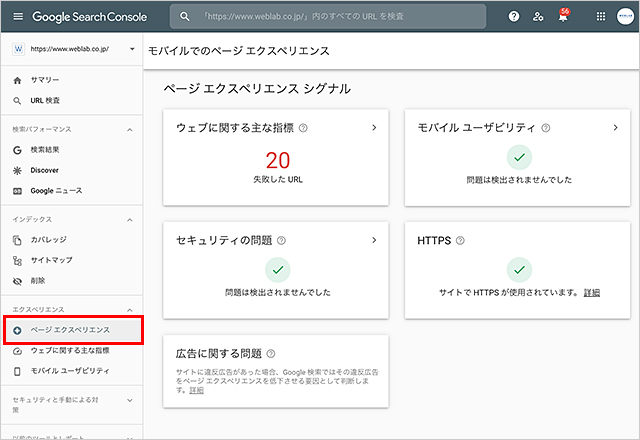640x440 pixels.
Task: Click the pages icon beside カバレッジ
Action: click(x=17, y=240)
